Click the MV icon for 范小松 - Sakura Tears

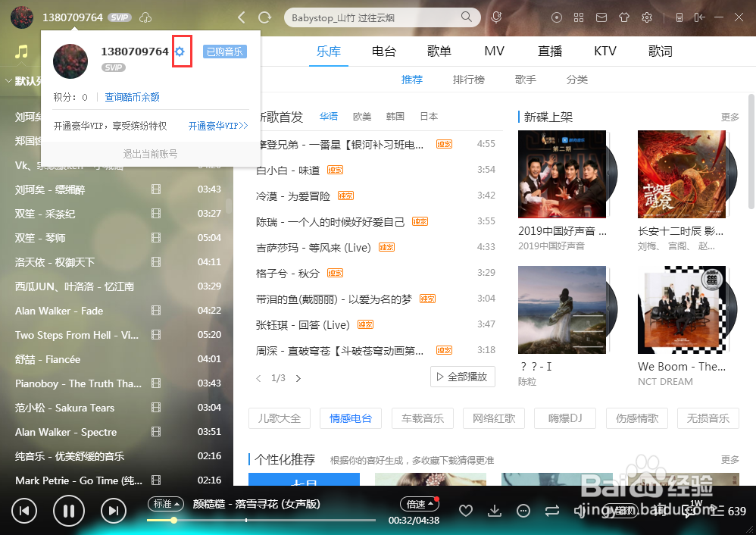point(156,407)
